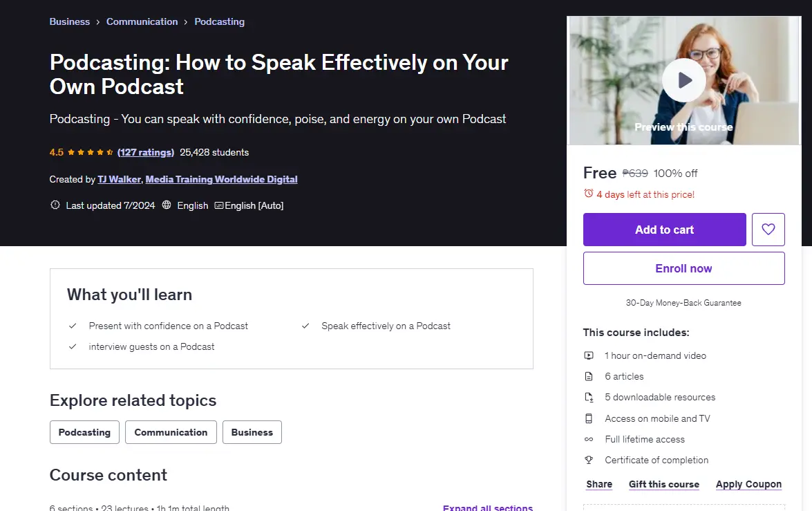Image resolution: width=812 pixels, height=511 pixels.
Task: Open Media Training Worldwide Digital profile
Action: 222,179
